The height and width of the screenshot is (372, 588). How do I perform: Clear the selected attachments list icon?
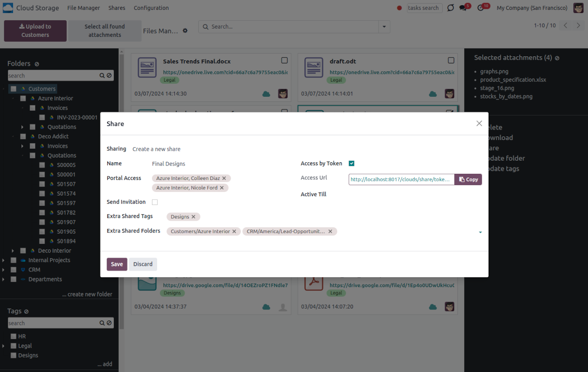557,58
